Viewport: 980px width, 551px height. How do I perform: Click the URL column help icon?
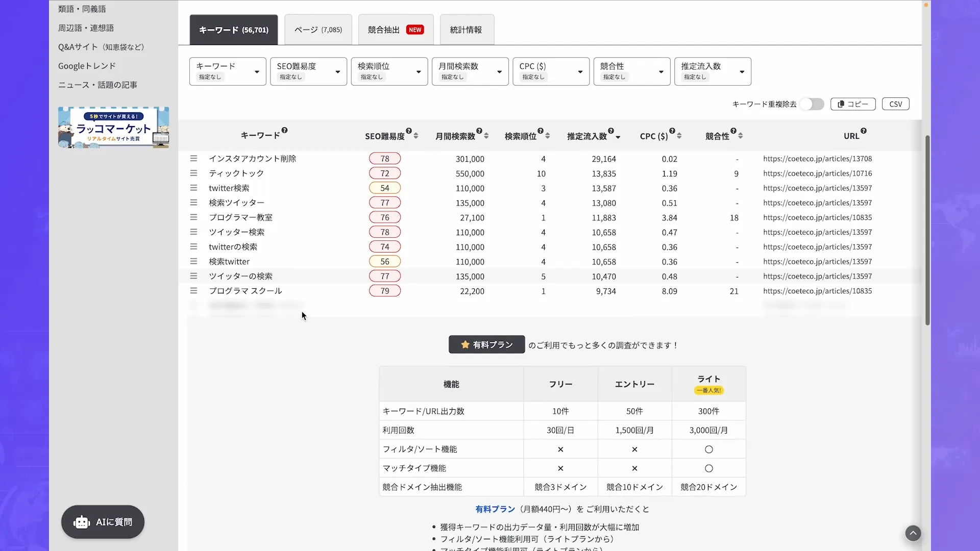tap(864, 130)
